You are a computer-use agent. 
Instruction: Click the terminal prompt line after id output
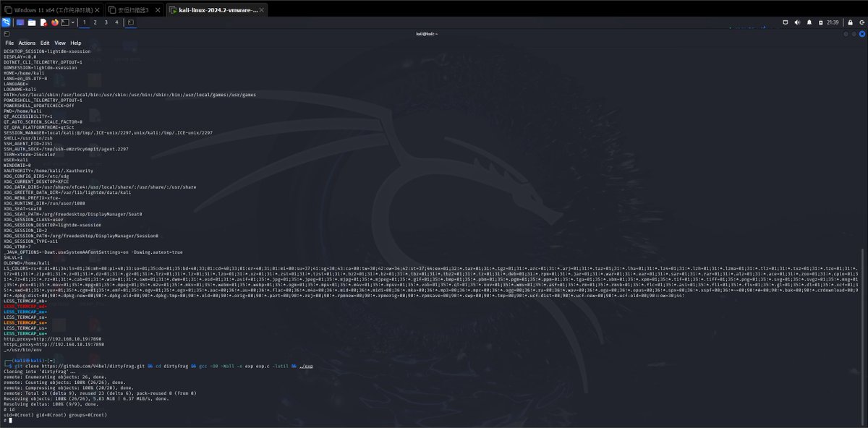pyautogui.click(x=7, y=420)
